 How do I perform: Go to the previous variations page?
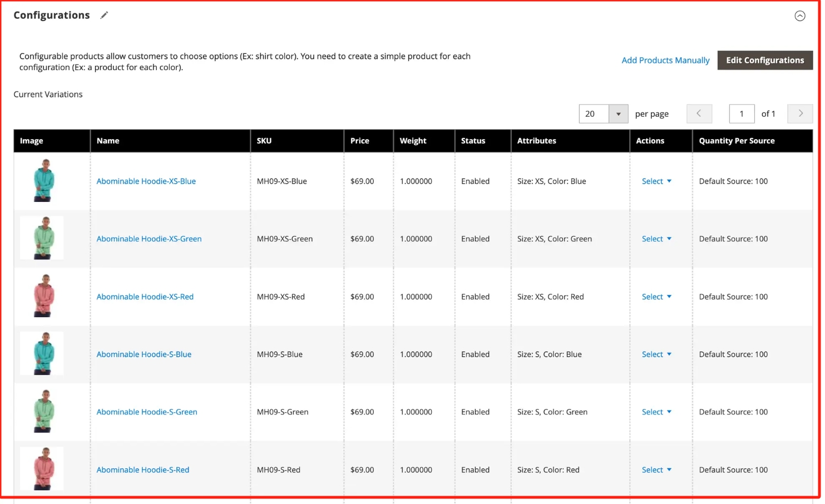699,113
